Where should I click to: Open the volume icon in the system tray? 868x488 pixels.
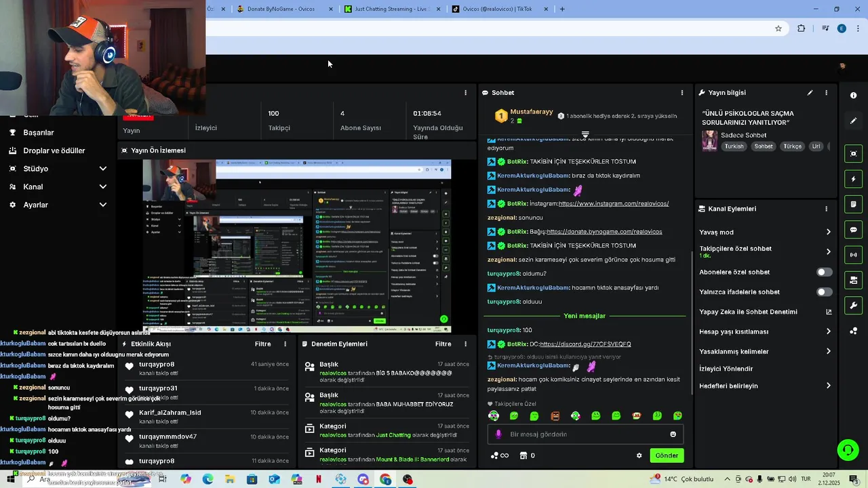pos(794,479)
